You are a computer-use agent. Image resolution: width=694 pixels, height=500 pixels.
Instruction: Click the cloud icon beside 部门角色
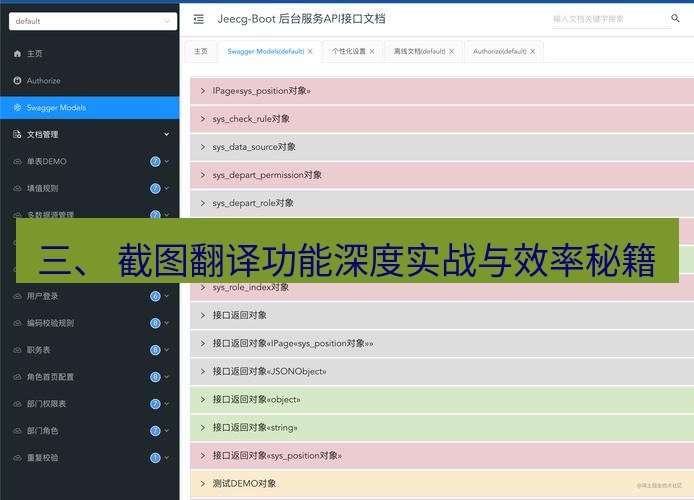coord(17,431)
